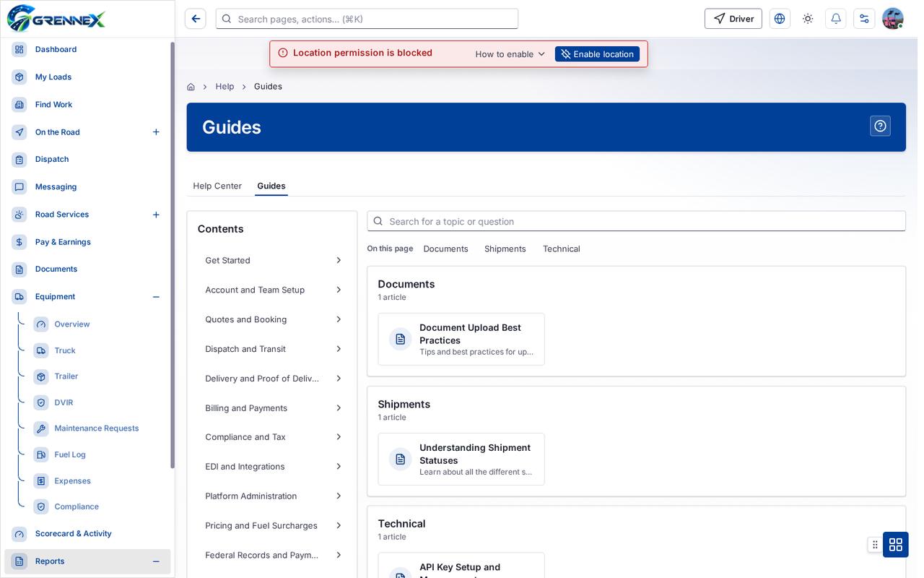Click the Enable location button
The width and height of the screenshot is (924, 578).
click(597, 54)
